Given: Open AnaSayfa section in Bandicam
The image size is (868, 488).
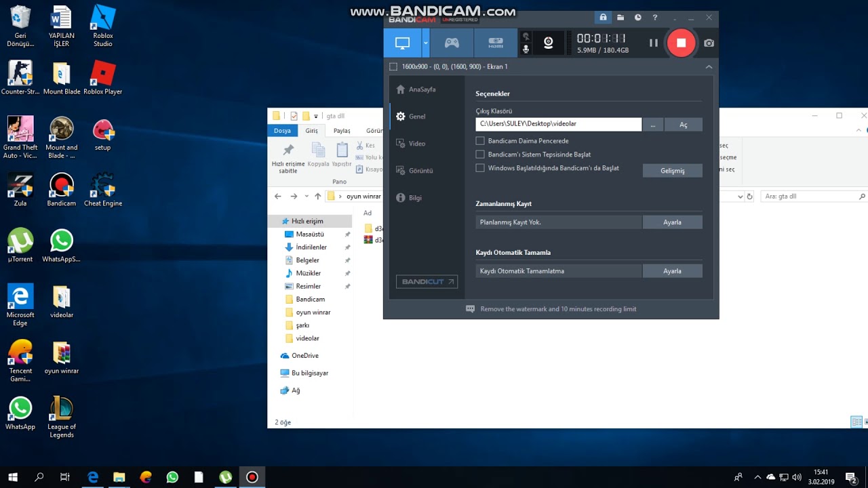Looking at the screenshot, I should (x=416, y=89).
